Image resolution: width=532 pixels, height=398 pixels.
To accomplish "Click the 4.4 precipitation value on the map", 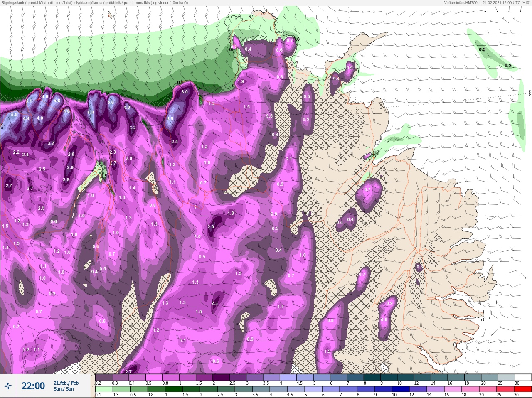I will click(26, 118).
